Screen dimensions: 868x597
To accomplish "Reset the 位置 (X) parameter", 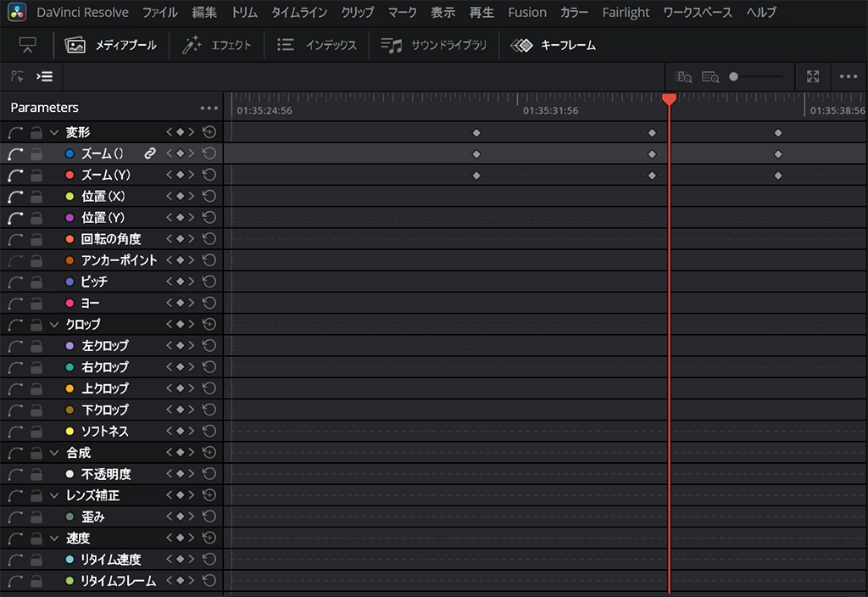I will pyautogui.click(x=209, y=196).
